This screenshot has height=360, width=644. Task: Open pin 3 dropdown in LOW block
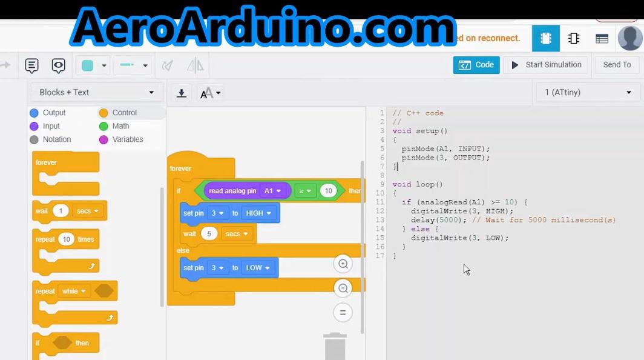click(x=217, y=268)
